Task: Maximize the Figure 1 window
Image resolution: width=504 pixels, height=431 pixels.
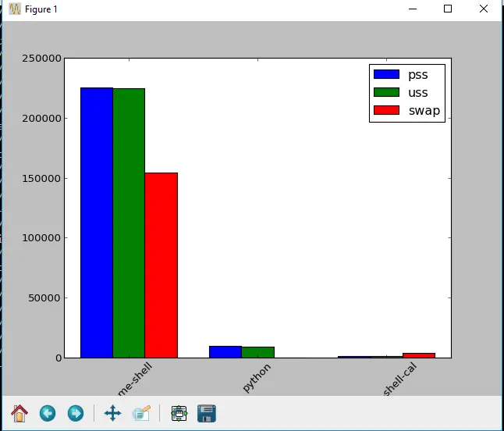Action: tap(448, 9)
